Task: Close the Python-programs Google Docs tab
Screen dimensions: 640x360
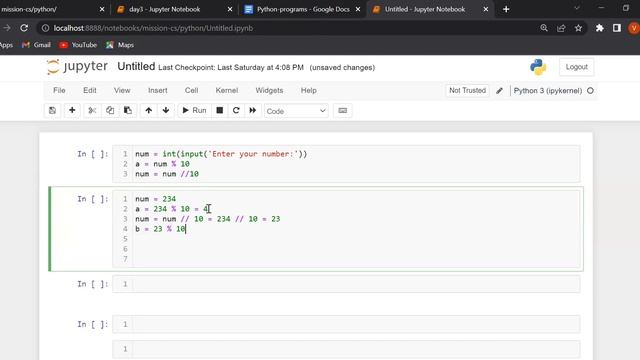Action: [358, 9]
